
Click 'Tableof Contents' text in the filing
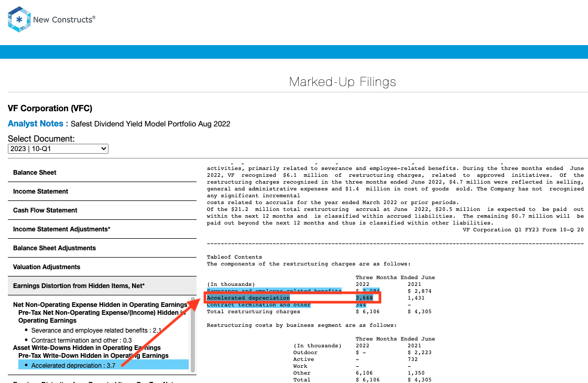pyautogui.click(x=234, y=257)
